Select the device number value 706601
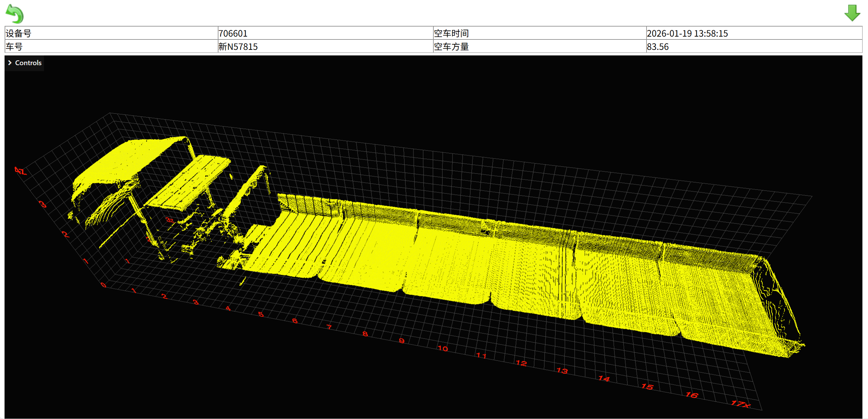The image size is (868, 419). (233, 33)
